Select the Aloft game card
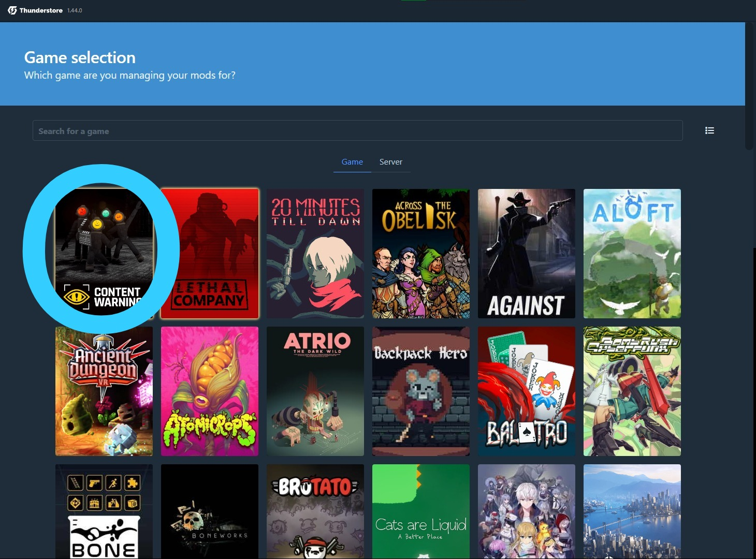This screenshot has width=756, height=559. pos(632,254)
